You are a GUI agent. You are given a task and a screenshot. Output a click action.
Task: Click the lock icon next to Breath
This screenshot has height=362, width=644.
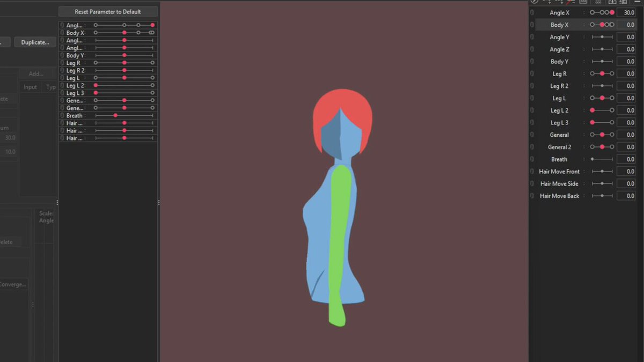click(x=532, y=159)
